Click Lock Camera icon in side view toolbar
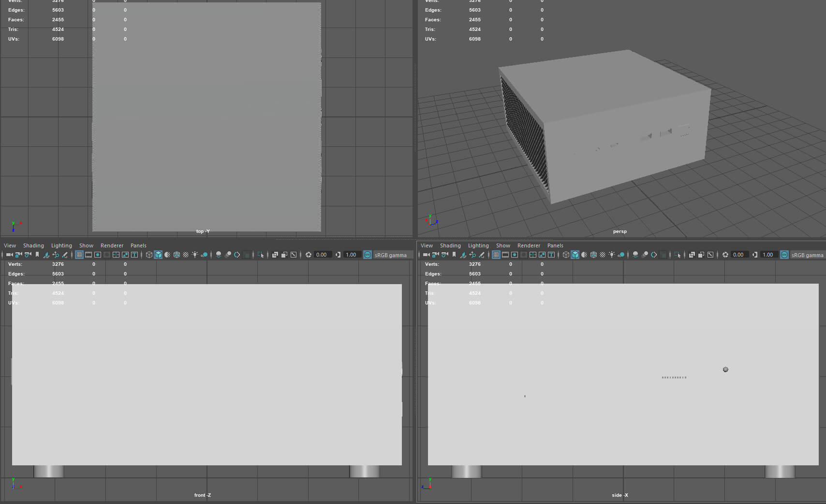The image size is (826, 504). pyautogui.click(x=435, y=255)
